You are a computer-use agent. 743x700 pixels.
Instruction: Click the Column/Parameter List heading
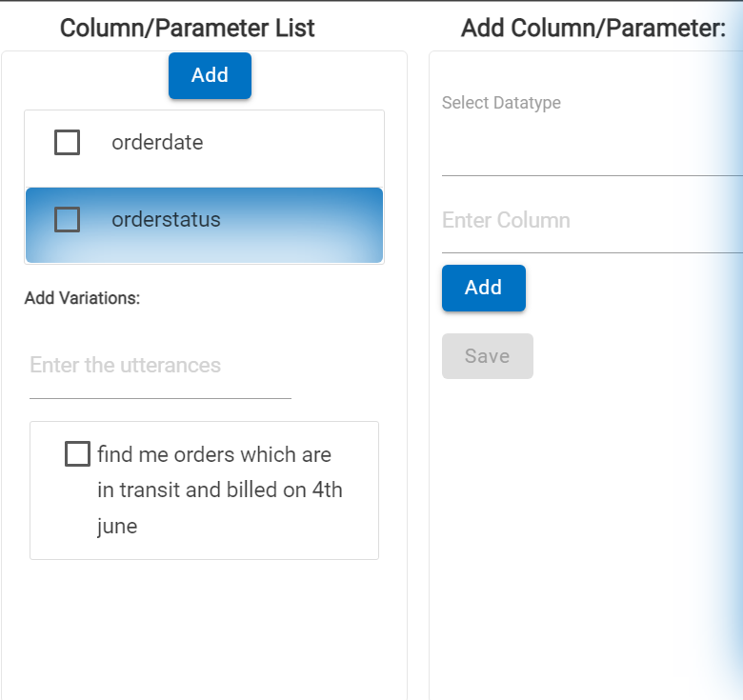coord(188,28)
